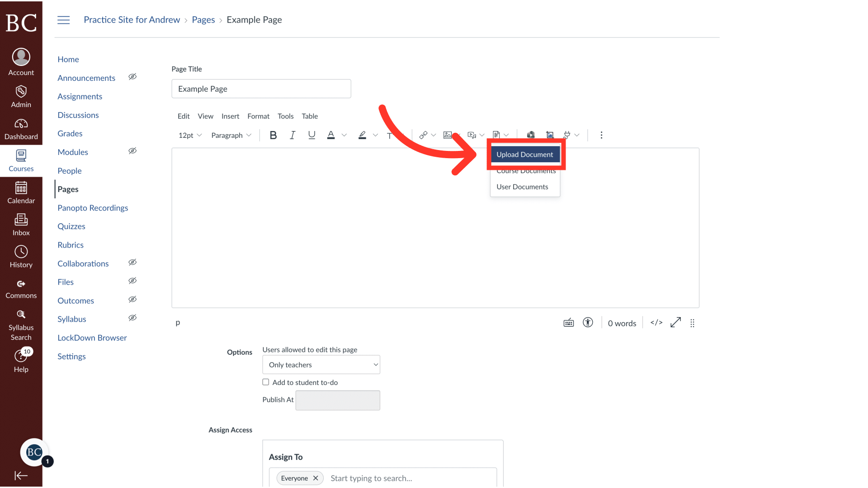The height and width of the screenshot is (488, 868).
Task: Switch to HTML editor view icon
Action: coord(656,323)
